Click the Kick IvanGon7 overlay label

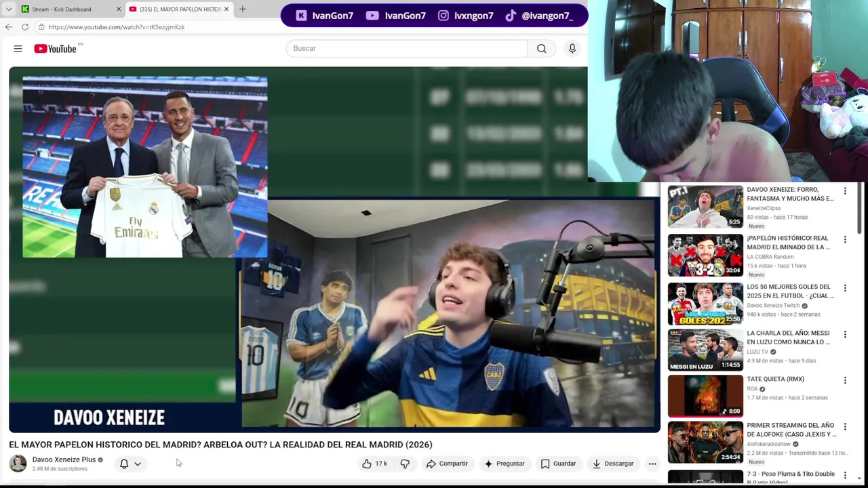[325, 16]
